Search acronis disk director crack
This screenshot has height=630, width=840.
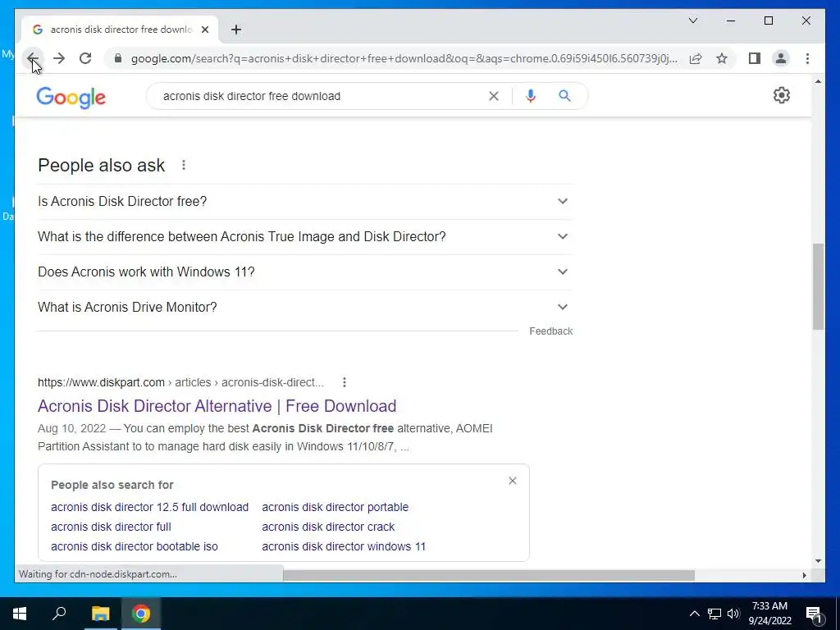(x=328, y=527)
